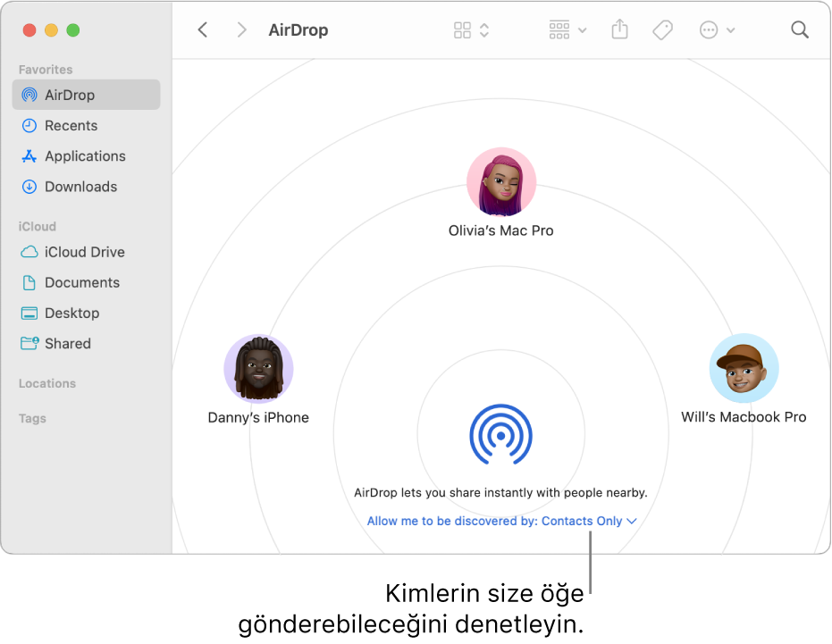832x644 pixels.
Task: Open the Finder search magnifier
Action: point(799,29)
